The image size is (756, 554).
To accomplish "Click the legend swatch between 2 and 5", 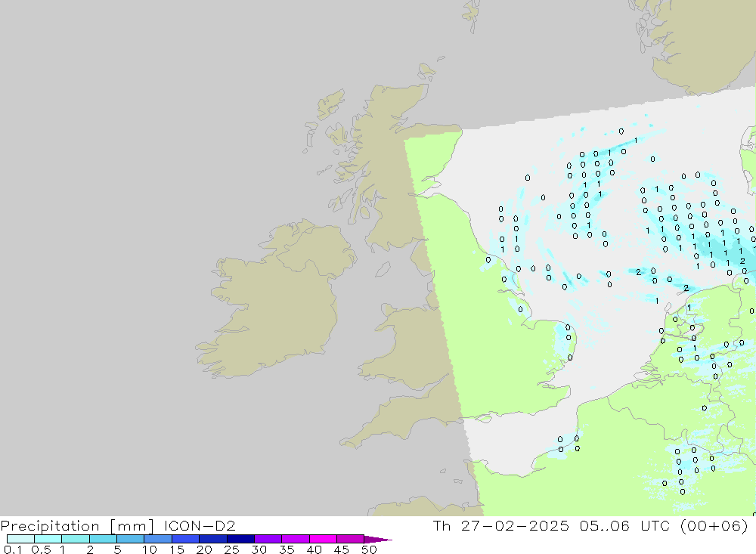I will [x=103, y=539].
